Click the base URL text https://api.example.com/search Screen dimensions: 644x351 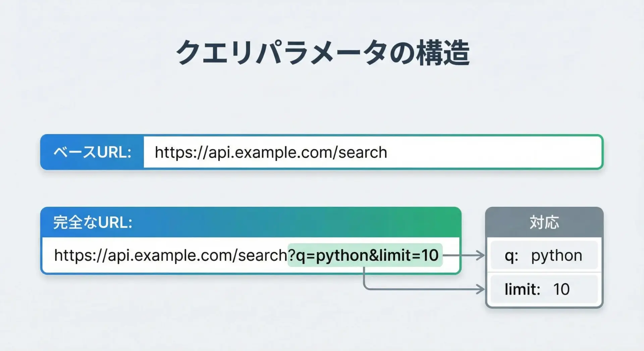[271, 153]
